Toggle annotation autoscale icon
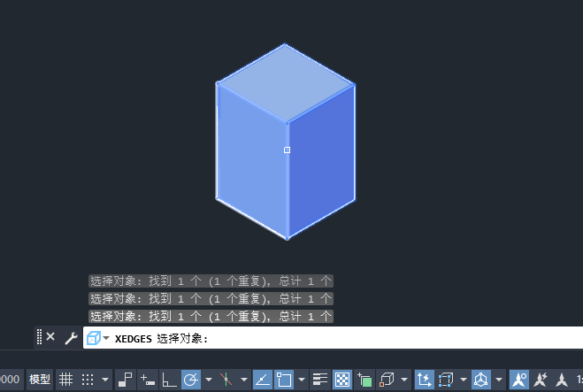583x392 pixels. (541, 380)
